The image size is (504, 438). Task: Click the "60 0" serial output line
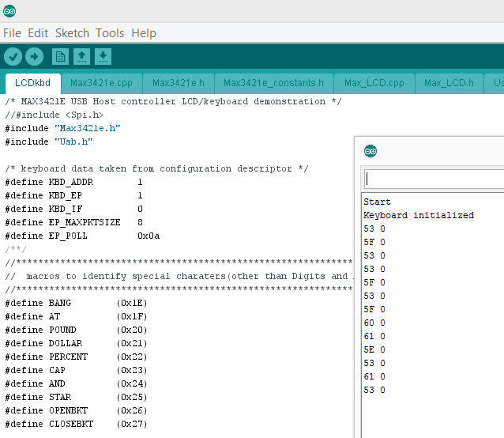coord(374,323)
